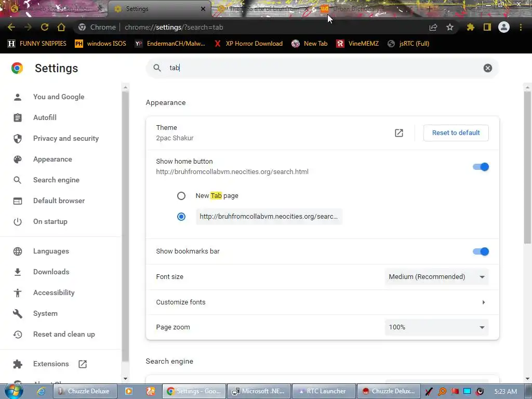532x399 pixels.
Task: Toggle Show home button switch
Action: [481, 167]
